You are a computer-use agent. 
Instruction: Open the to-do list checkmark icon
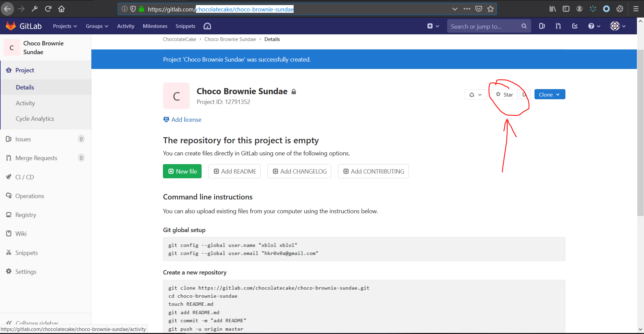pos(575,26)
